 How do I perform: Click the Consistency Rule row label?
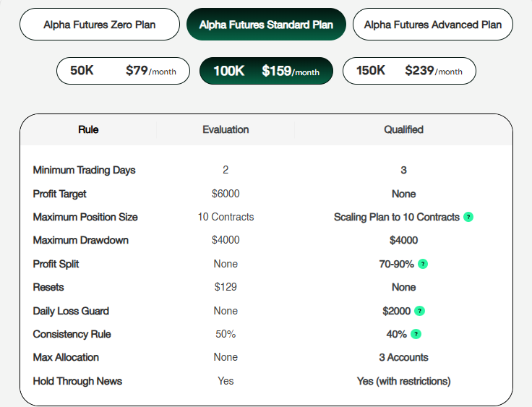72,335
